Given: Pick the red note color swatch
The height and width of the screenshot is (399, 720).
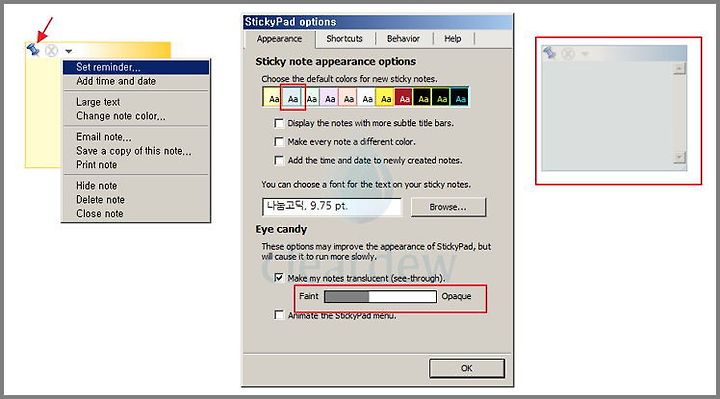Looking at the screenshot, I should point(404,97).
